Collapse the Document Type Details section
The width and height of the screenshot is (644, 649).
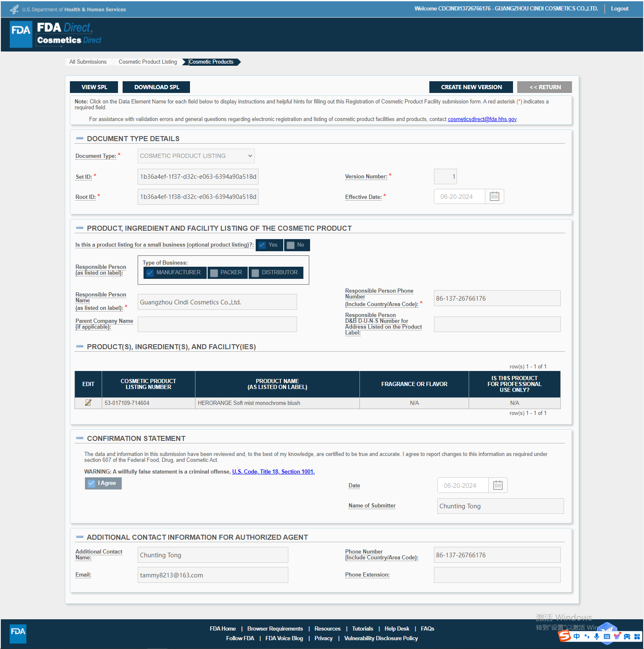click(80, 139)
